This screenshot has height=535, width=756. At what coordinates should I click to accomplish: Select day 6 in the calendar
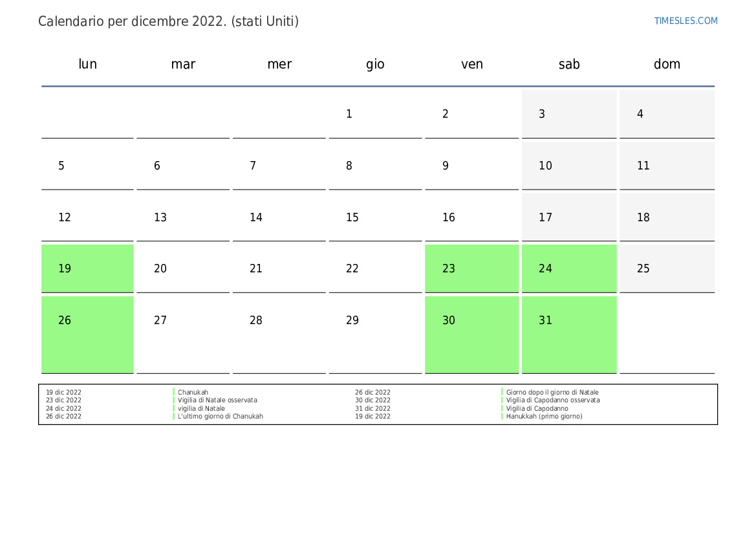coord(183,166)
